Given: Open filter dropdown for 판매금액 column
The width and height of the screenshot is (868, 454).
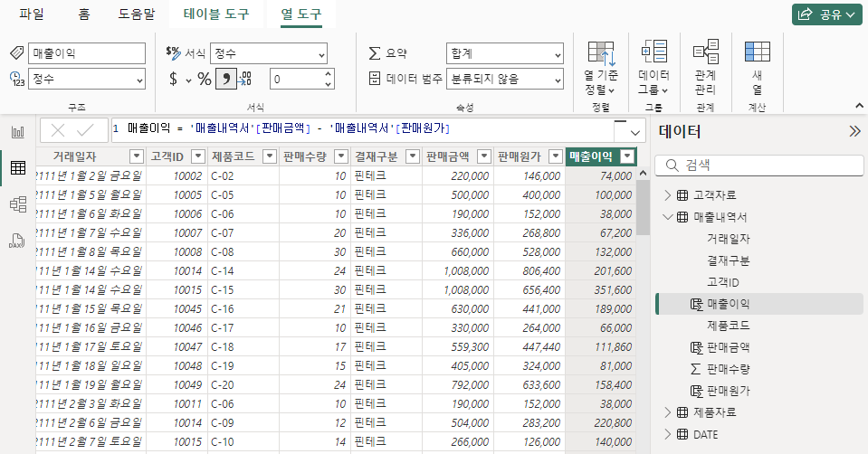Looking at the screenshot, I should 484,156.
